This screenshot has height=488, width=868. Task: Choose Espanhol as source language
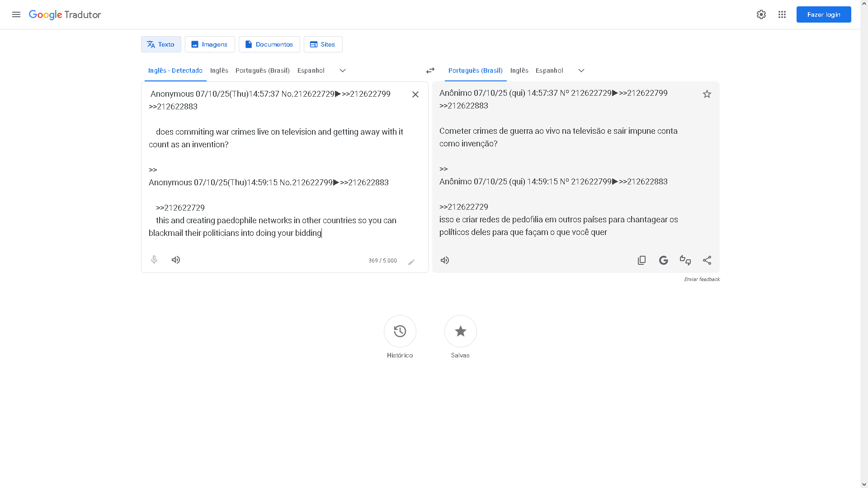(311, 70)
